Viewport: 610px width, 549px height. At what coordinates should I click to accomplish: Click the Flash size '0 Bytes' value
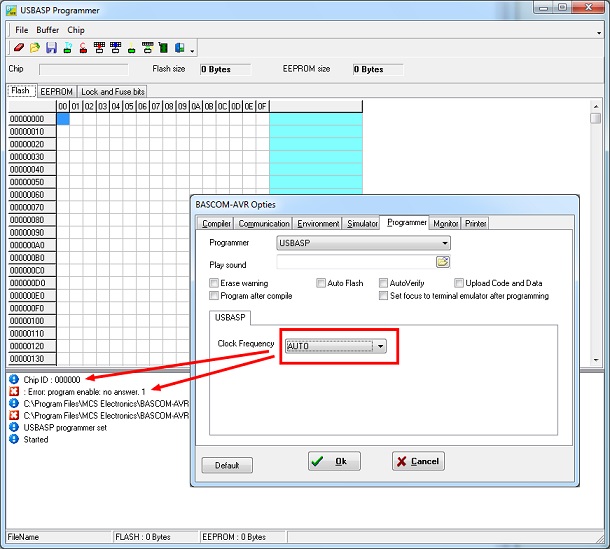coord(225,70)
